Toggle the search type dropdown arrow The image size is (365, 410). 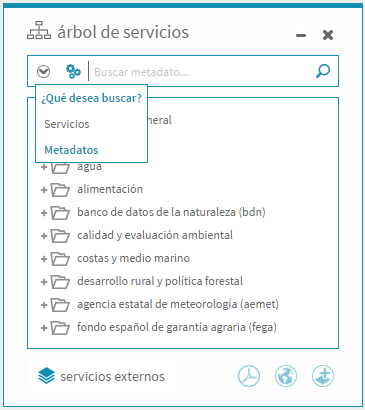click(x=43, y=71)
